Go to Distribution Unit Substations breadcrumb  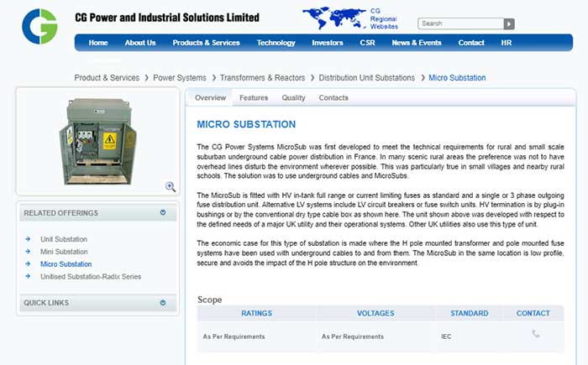[367, 77]
